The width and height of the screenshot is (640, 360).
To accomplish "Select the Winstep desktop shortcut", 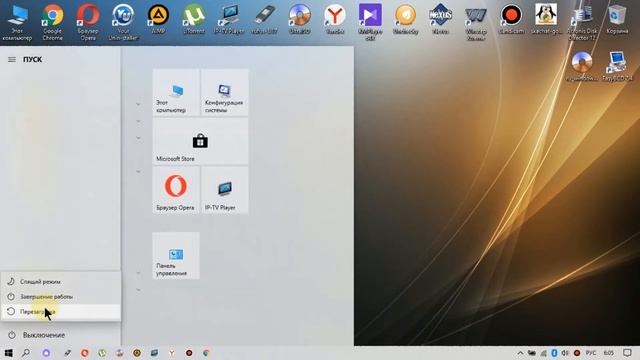I will (x=476, y=22).
